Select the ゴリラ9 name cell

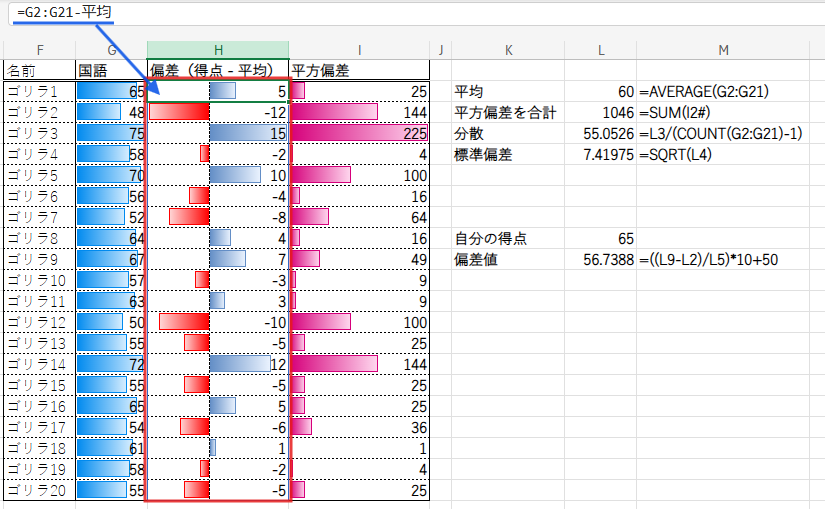click(40, 260)
